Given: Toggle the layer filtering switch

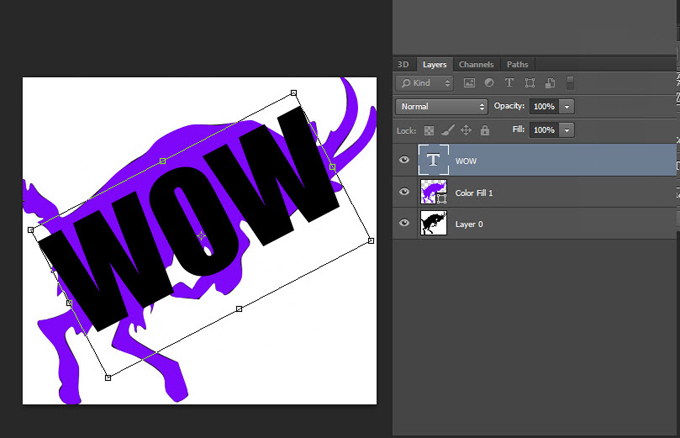Looking at the screenshot, I should click(570, 83).
